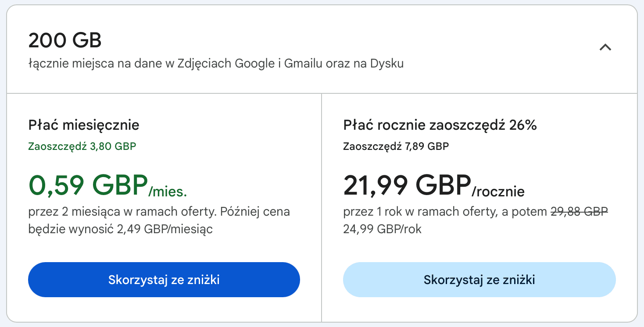Click the Płać miesięcznie heading

click(83, 125)
